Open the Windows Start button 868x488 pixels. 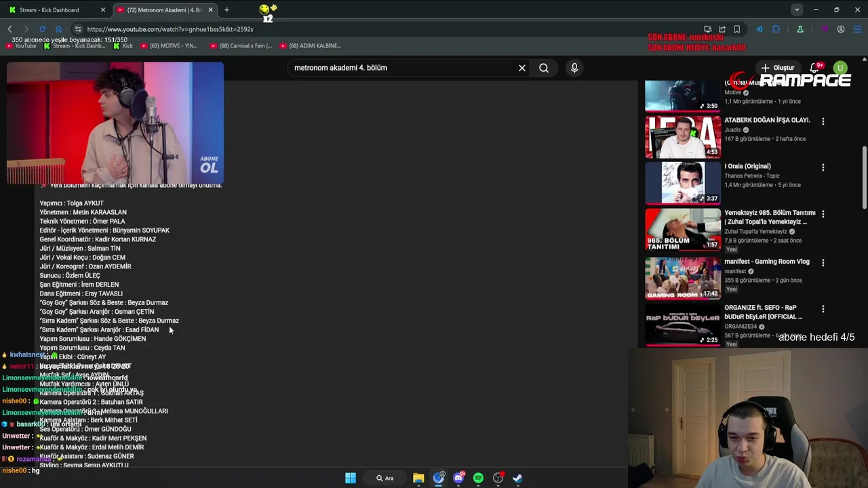click(351, 478)
